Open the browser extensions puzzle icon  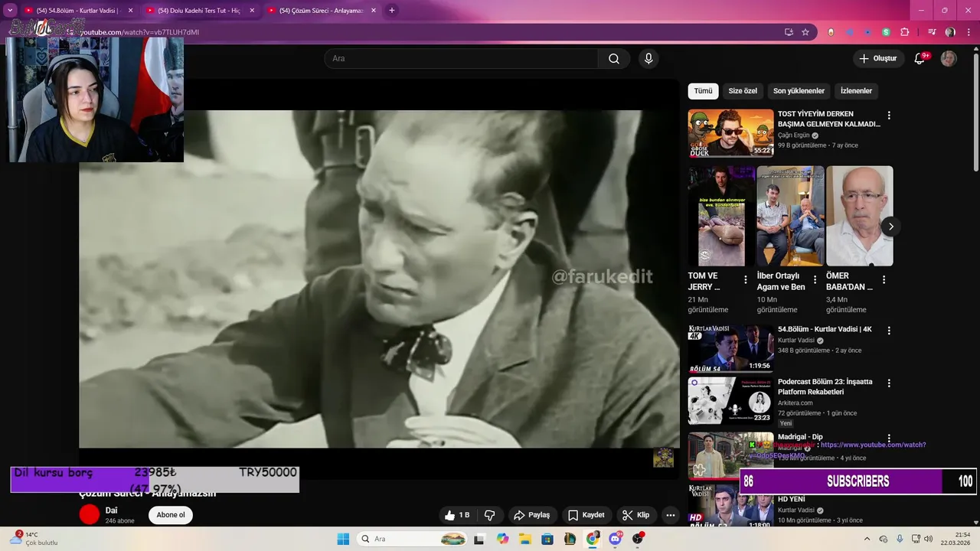tap(905, 32)
